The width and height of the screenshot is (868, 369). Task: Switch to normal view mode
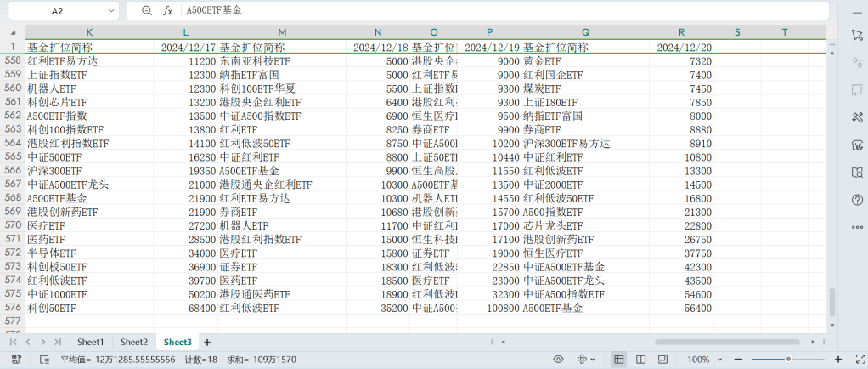pos(619,360)
